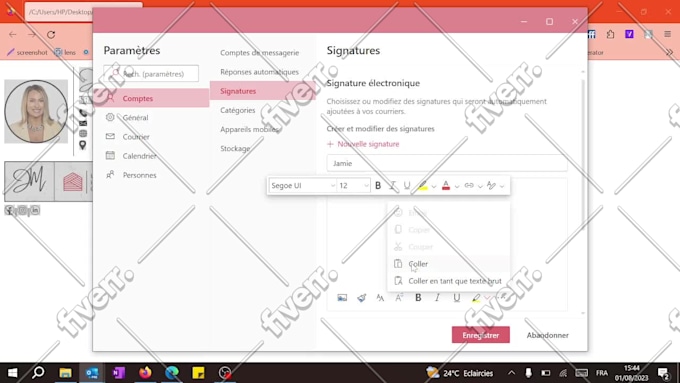Screen dimensions: 680x383
Task: Open Microsoft Edge from taskbar
Action: click(172, 373)
